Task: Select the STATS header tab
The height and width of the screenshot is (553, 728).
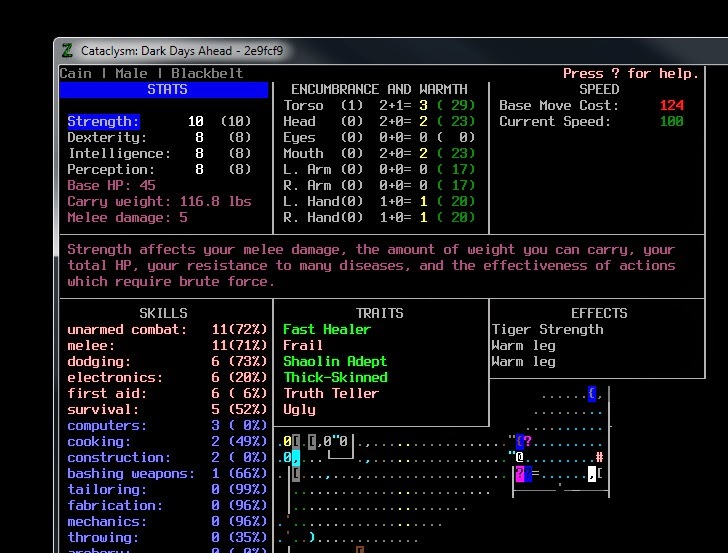Action: point(164,90)
